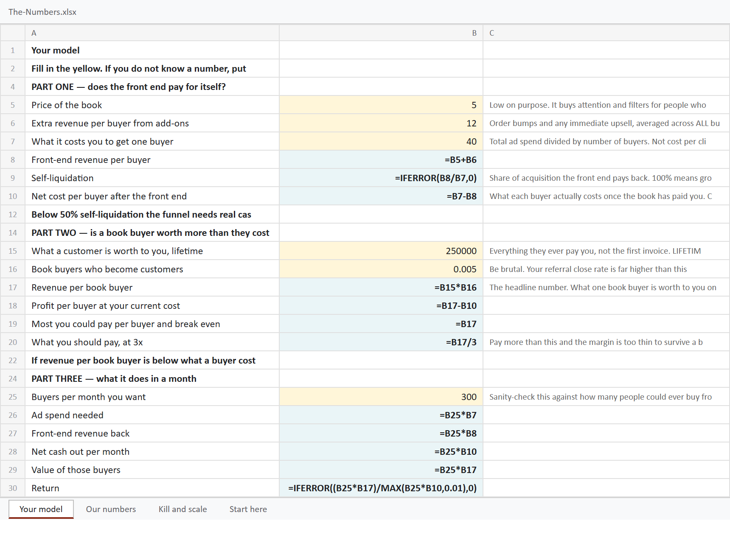Select the =B17 formula cell

pos(381,324)
